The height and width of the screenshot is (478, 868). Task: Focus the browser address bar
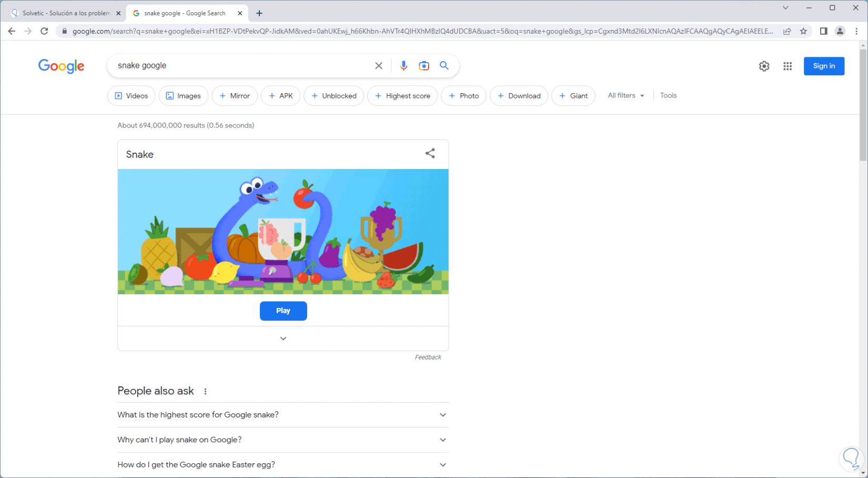[x=422, y=31]
